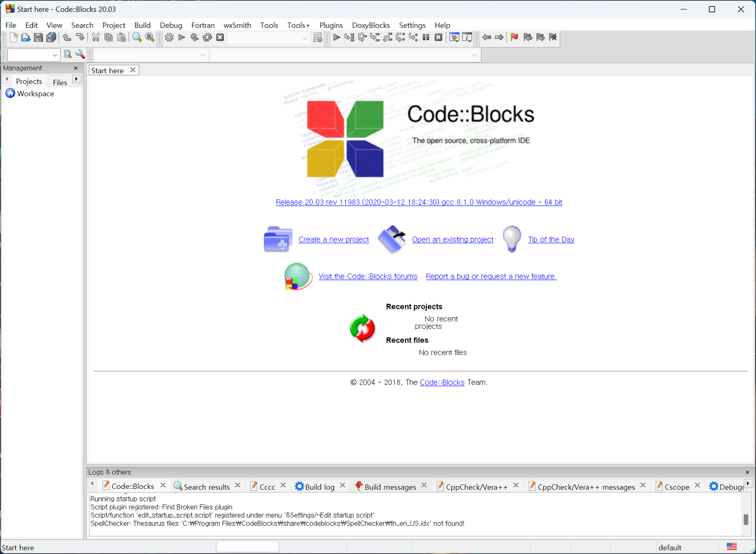Click the New file icon
Image resolution: width=756 pixels, height=554 pixels.
[13, 37]
